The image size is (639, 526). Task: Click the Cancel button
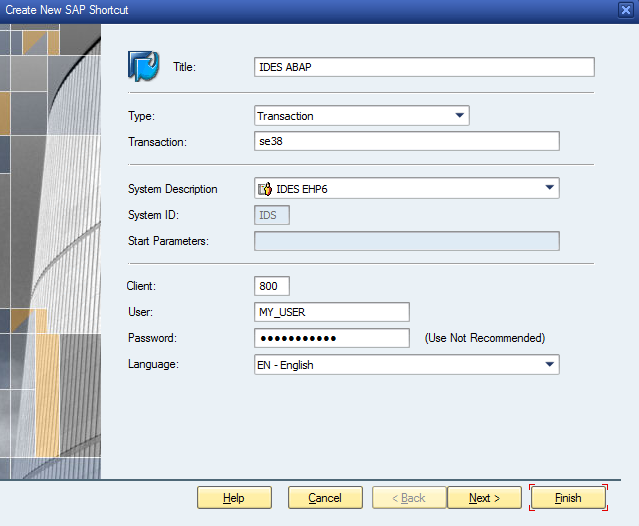[x=325, y=497]
